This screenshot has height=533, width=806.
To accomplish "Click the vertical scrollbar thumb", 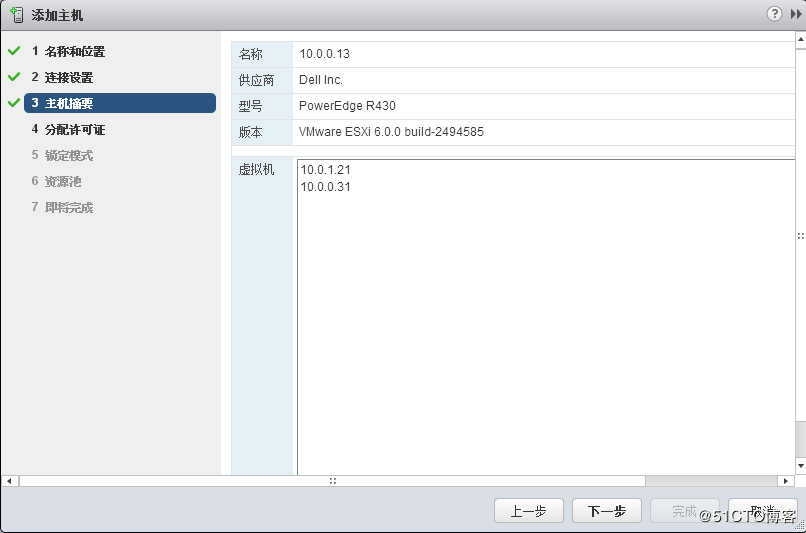I will point(801,235).
